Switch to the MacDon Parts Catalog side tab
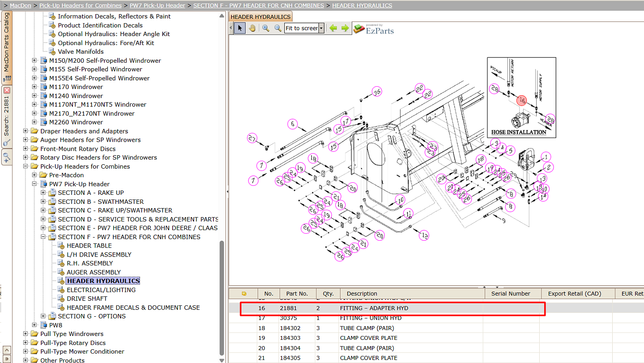The image size is (644, 363). click(x=6, y=47)
